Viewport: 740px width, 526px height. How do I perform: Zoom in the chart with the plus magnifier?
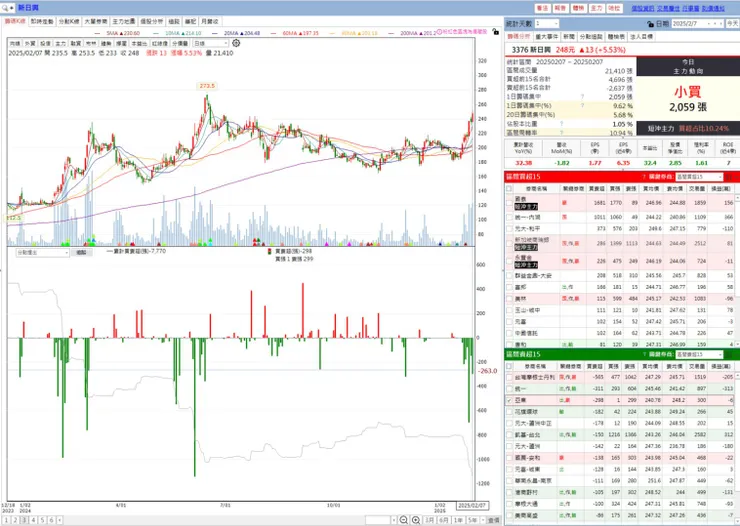(x=416, y=520)
